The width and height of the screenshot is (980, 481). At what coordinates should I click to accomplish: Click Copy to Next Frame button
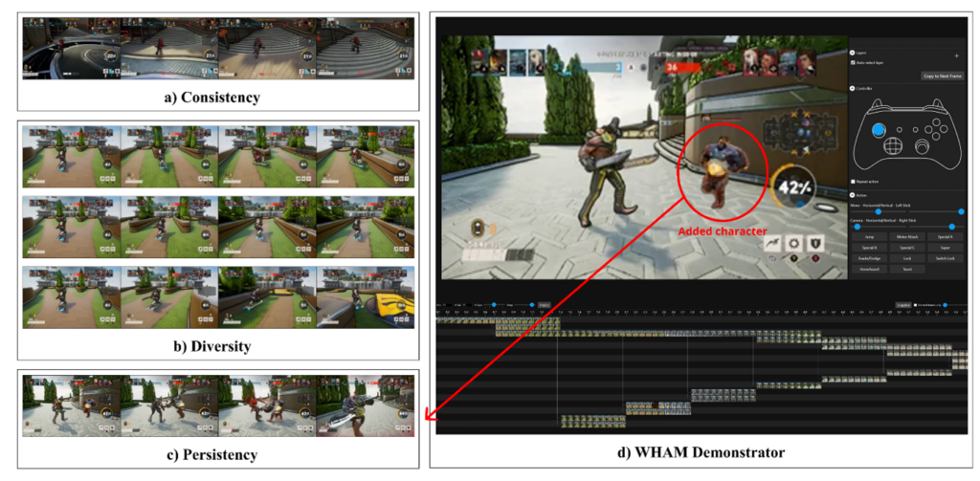coord(941,76)
